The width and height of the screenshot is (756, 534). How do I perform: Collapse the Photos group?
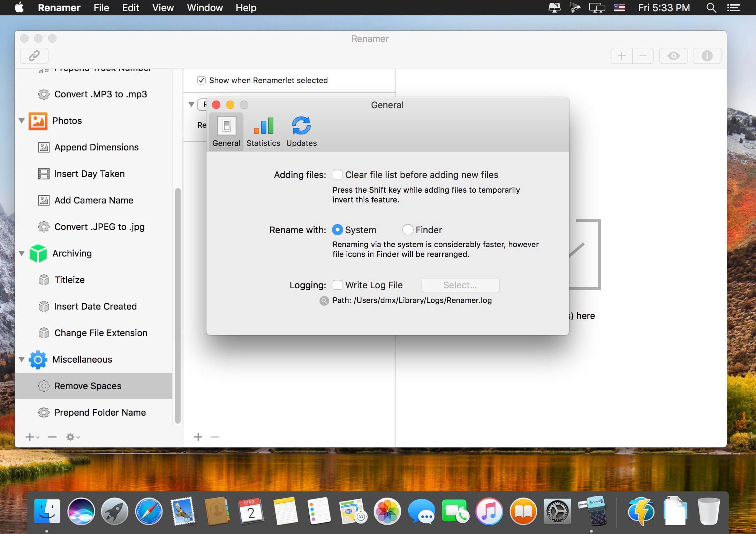22,121
